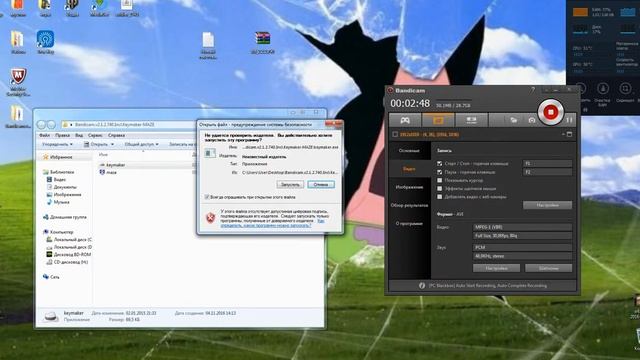Select the McAfee desktop shortcut icon

[x=18, y=82]
